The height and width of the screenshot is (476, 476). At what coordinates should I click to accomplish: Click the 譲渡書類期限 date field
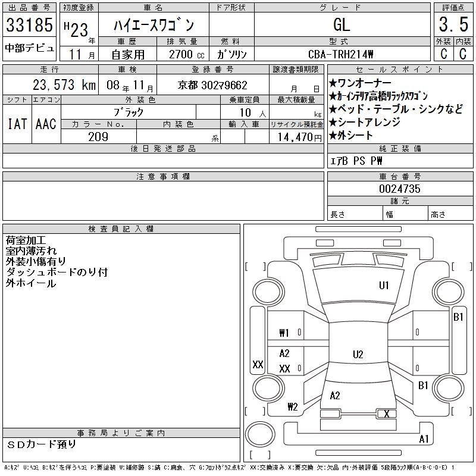click(296, 84)
